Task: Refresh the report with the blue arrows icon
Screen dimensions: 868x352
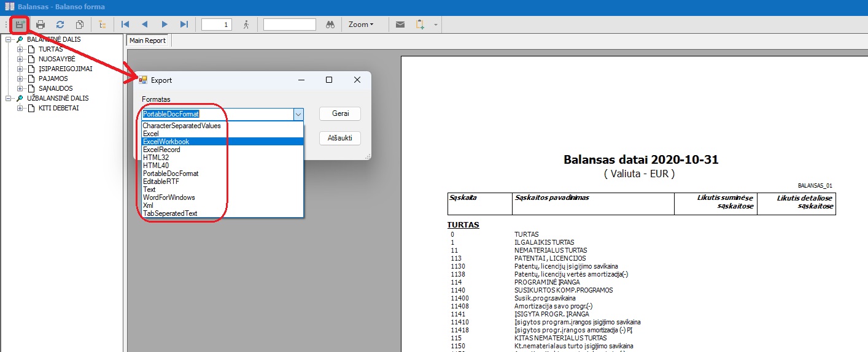Action: pyautogui.click(x=60, y=25)
